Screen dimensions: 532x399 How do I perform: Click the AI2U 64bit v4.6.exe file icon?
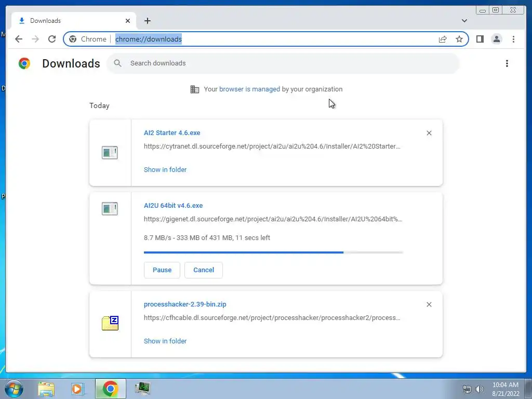pyautogui.click(x=110, y=208)
